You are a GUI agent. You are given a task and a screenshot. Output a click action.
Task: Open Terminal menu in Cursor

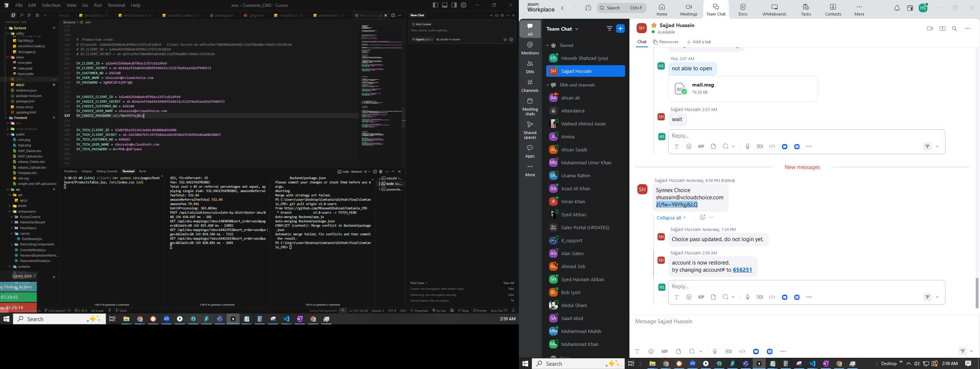pyautogui.click(x=116, y=5)
